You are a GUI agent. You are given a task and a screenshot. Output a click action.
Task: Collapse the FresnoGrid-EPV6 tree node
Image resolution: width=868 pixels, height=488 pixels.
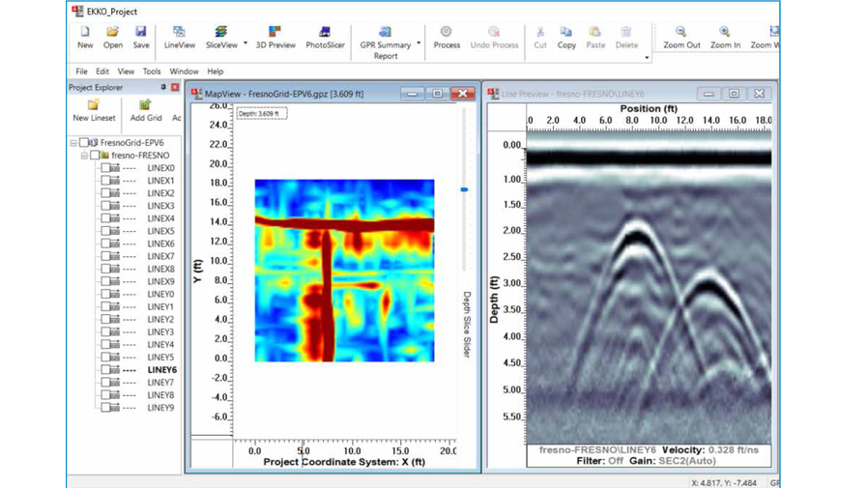point(73,143)
